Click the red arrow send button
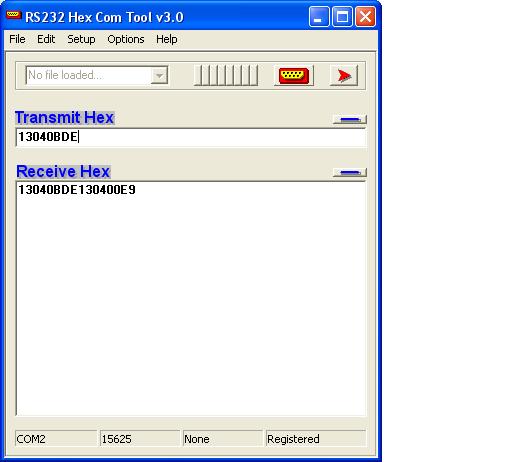 (x=344, y=76)
